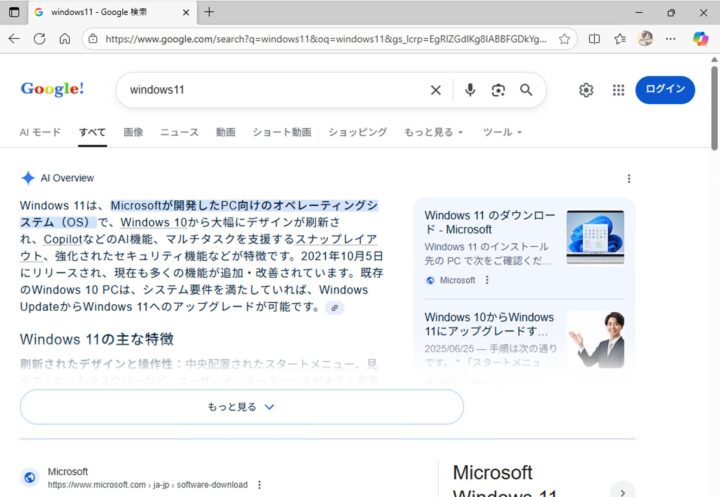Screen dimensions: 720x497
Task: Expand AI Overview with もっと見る button
Action: coord(242,407)
